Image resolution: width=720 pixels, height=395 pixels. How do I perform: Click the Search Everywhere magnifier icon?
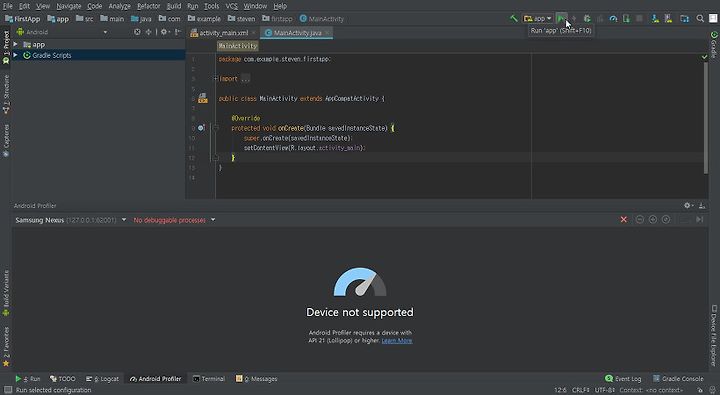(700, 18)
